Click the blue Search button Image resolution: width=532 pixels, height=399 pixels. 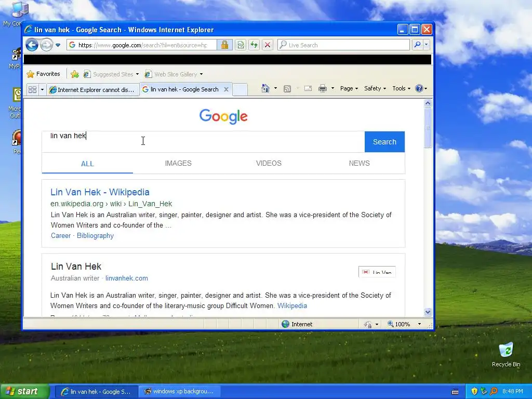384,142
